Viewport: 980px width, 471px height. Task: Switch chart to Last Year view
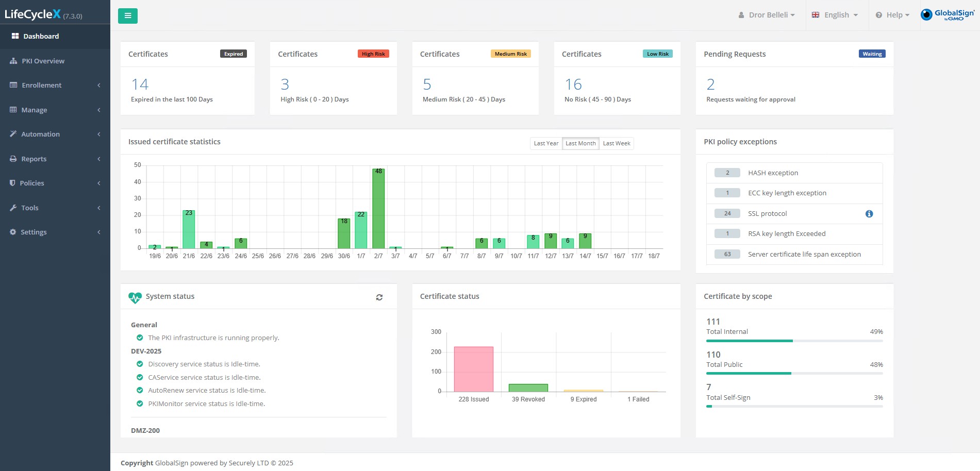546,143
